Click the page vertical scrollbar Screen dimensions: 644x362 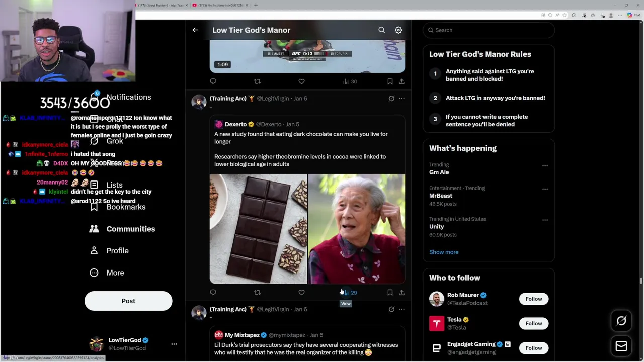[x=641, y=282]
